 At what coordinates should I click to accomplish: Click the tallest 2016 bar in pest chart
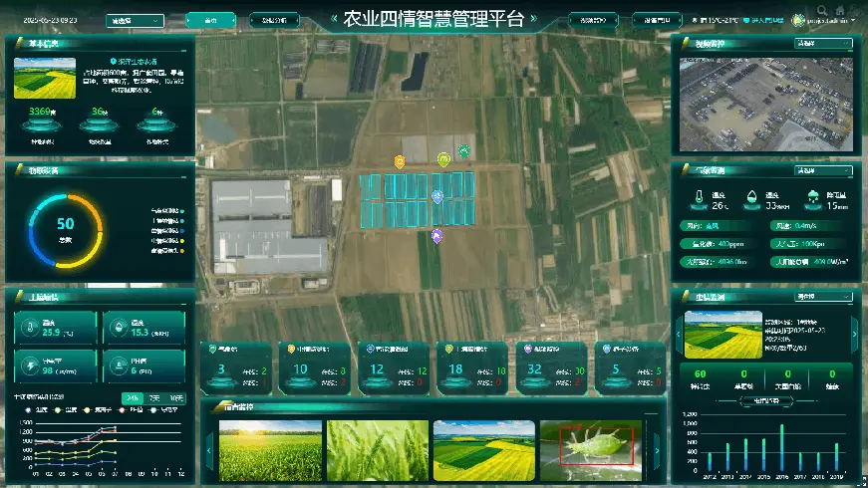click(781, 447)
